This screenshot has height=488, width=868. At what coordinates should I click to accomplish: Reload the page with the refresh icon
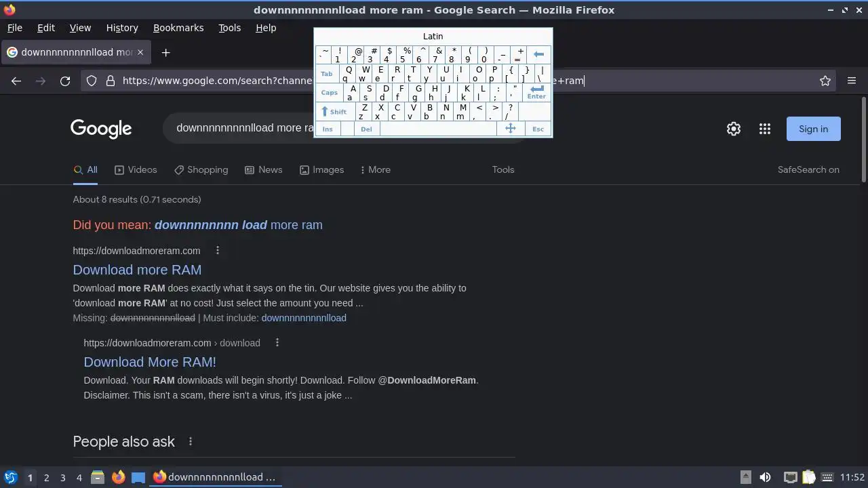click(65, 81)
